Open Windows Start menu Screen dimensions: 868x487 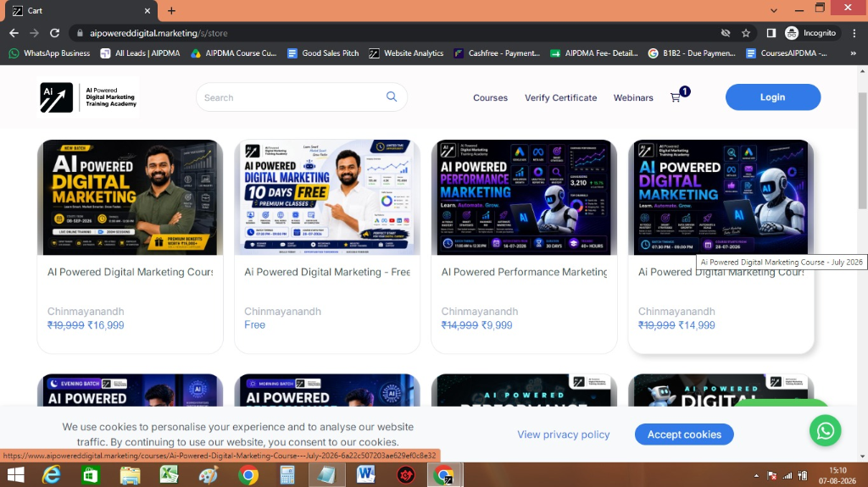[x=15, y=475]
